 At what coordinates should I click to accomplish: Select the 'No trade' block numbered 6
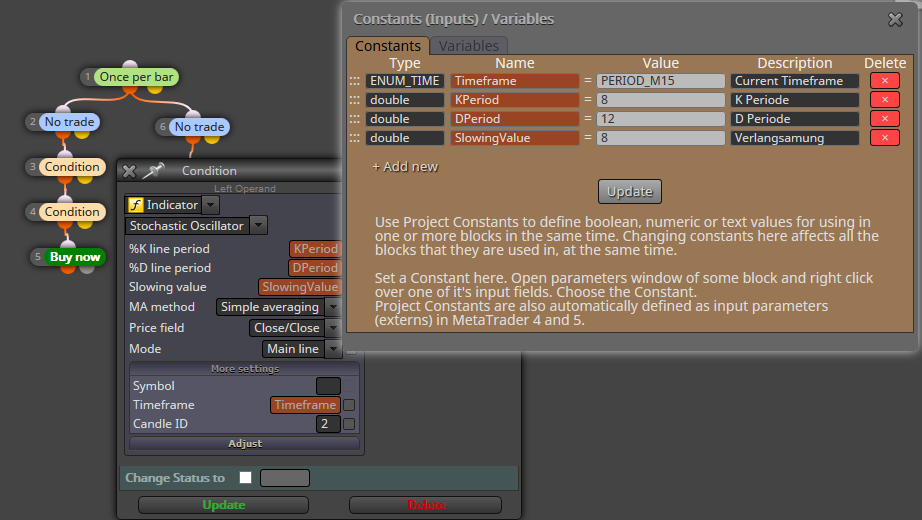point(199,126)
